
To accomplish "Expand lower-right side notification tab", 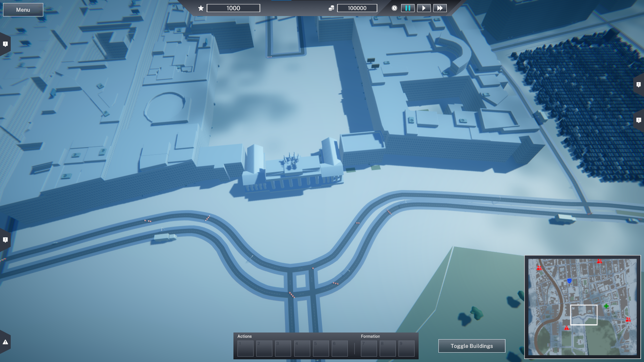I will (639, 120).
